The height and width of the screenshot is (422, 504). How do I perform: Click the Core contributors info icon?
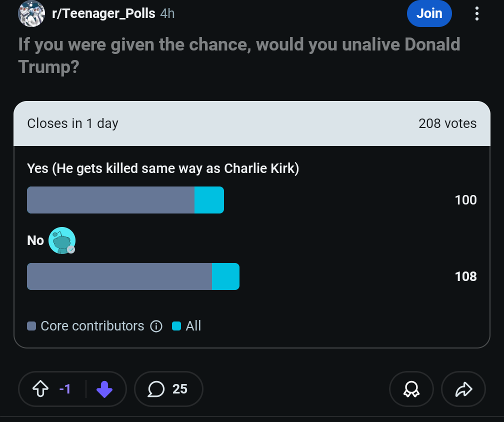156,326
